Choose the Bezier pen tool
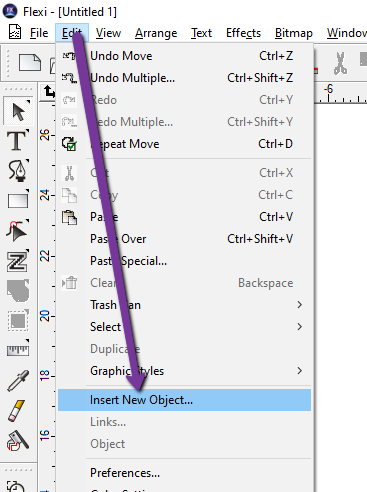Viewport: 367px width, 492px height. [18, 170]
